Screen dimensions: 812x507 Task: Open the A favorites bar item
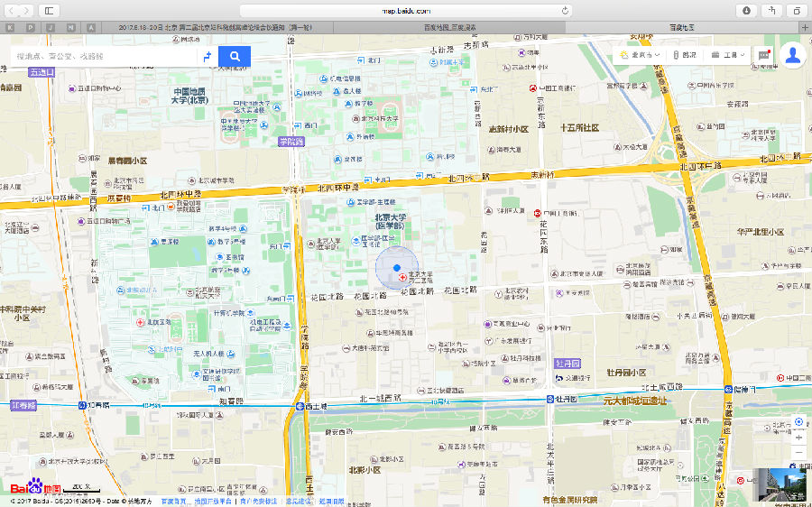(x=91, y=27)
